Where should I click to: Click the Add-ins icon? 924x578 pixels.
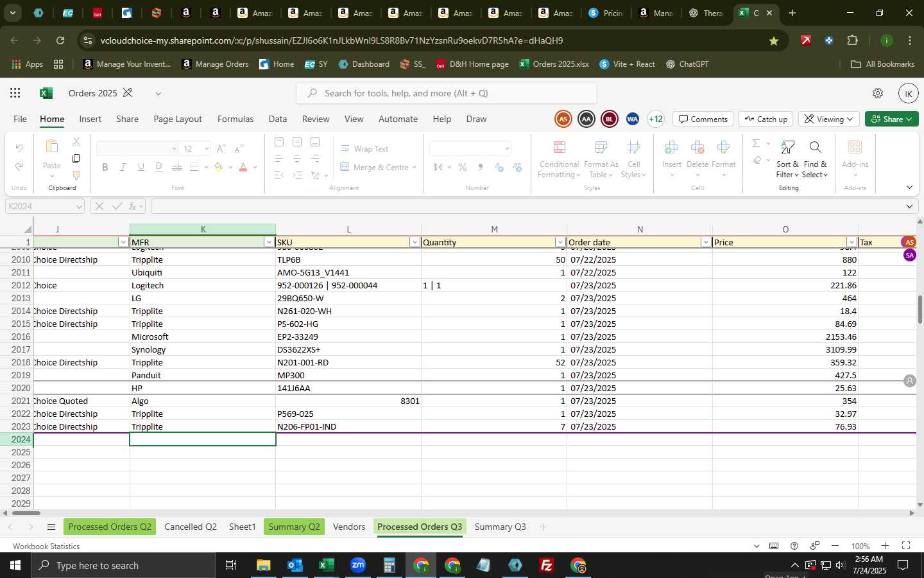click(x=855, y=147)
